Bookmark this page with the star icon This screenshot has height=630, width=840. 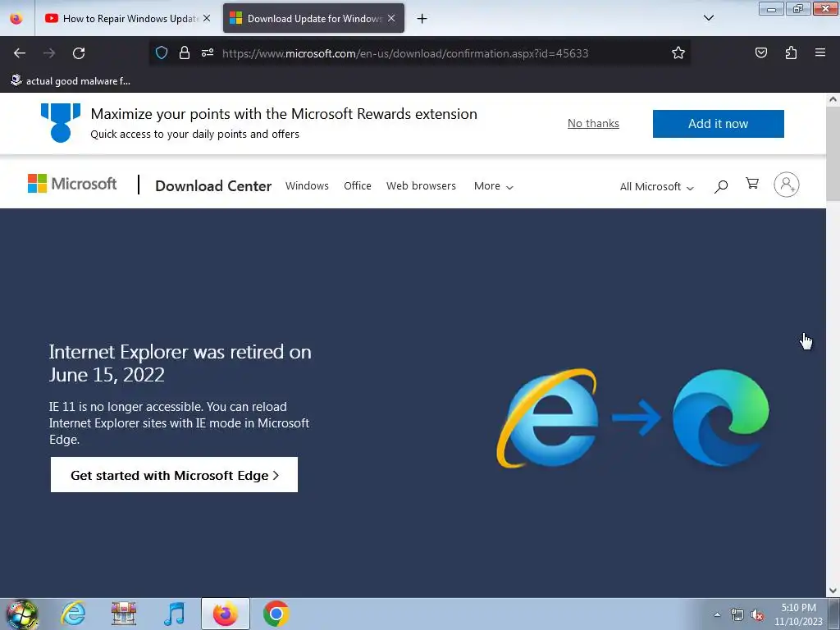pos(678,53)
